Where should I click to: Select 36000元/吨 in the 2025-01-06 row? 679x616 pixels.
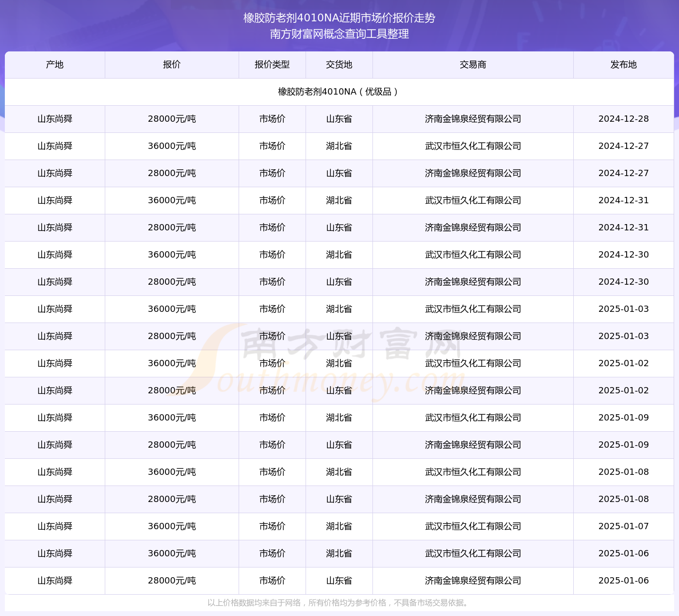(x=172, y=553)
